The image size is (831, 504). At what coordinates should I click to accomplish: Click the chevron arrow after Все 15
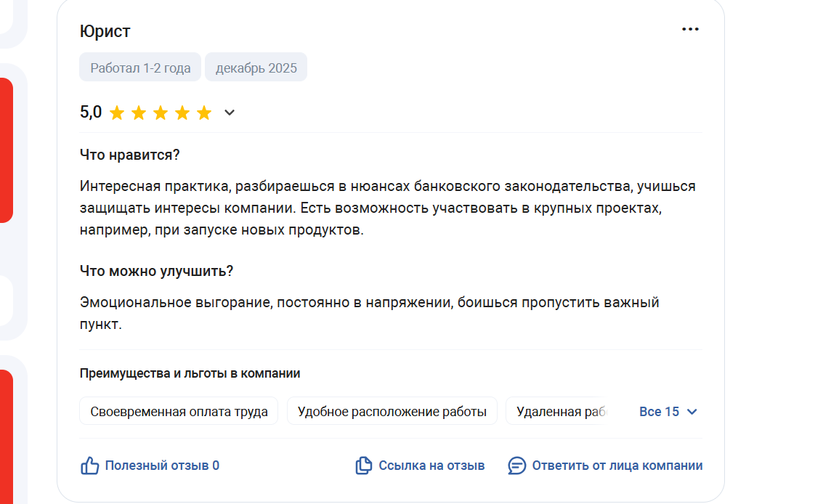(692, 412)
